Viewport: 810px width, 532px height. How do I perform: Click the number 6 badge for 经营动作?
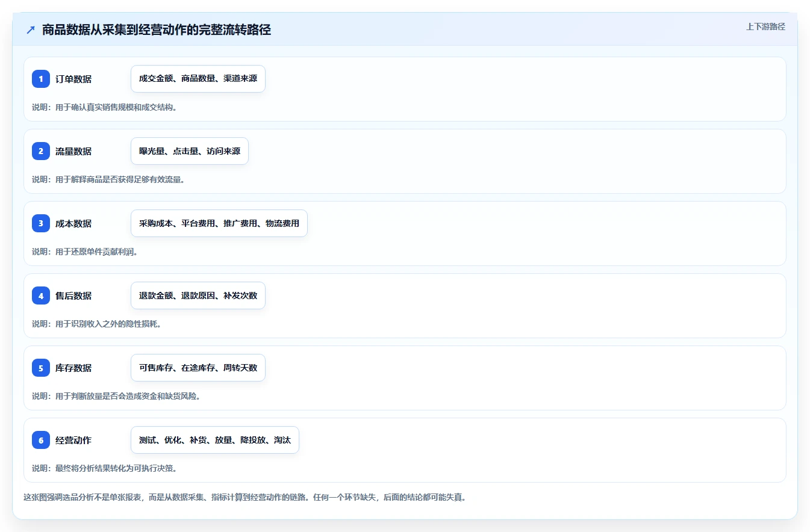41,440
